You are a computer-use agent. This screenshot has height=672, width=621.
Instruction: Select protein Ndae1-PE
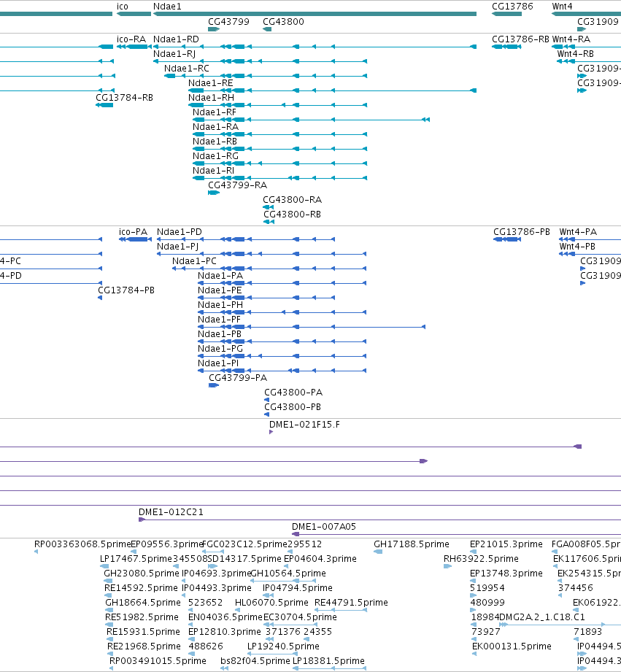click(x=220, y=290)
